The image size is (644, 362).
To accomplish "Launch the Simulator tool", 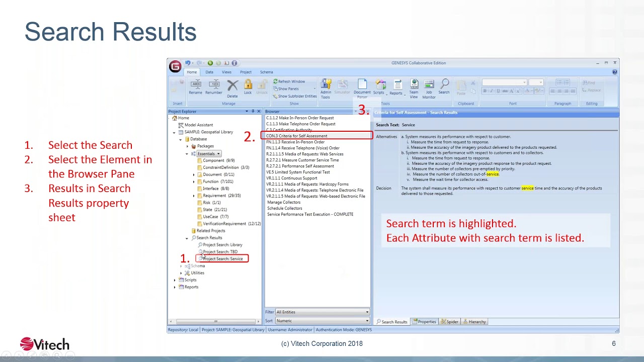I will coord(342,87).
